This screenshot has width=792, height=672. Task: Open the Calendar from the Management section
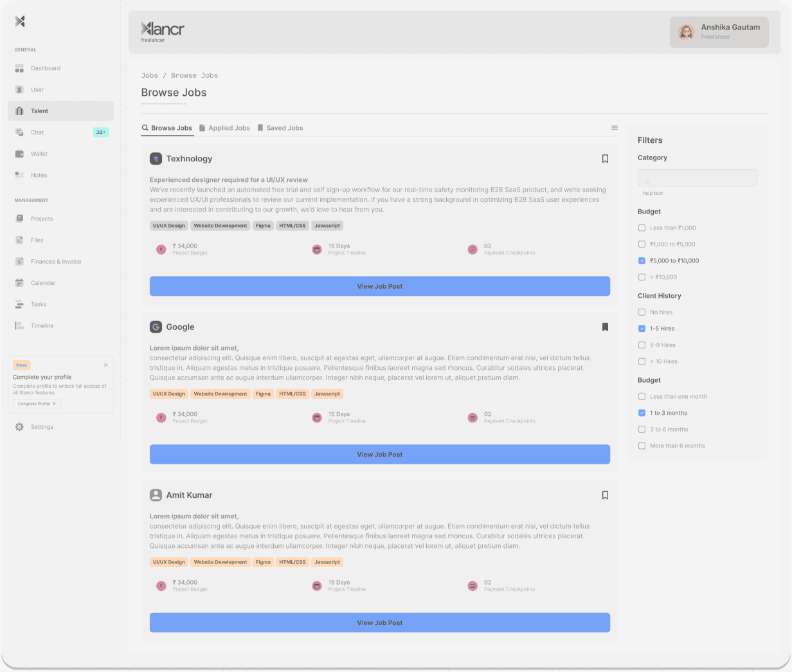pos(42,283)
